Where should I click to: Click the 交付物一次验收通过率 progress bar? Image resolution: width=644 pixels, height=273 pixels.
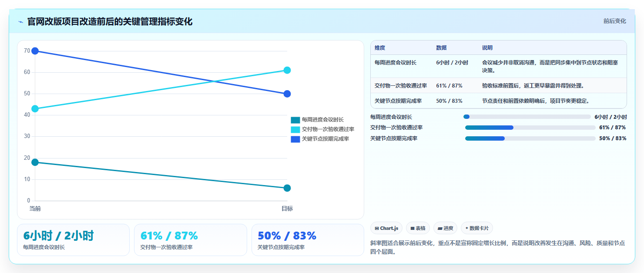tap(530, 128)
